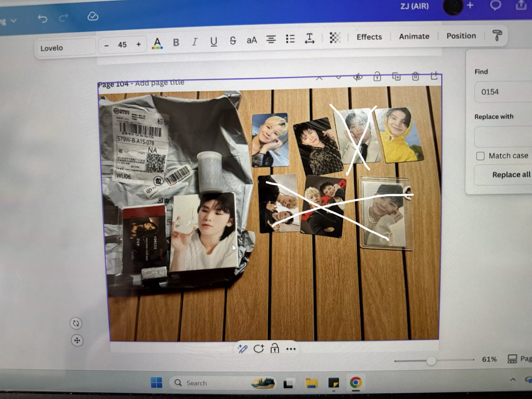Open File Explorer from taskbar
Image resolution: width=532 pixels, height=399 pixels.
click(x=312, y=383)
